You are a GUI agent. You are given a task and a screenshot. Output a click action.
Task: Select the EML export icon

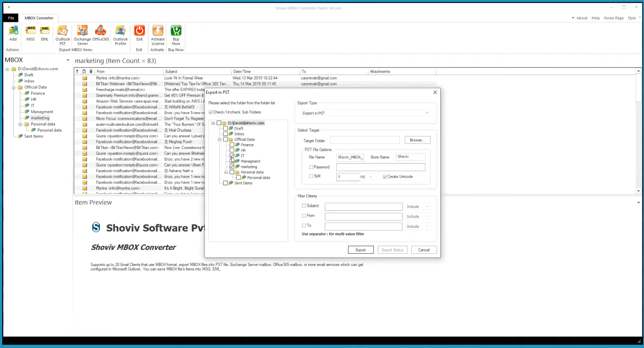point(45,31)
